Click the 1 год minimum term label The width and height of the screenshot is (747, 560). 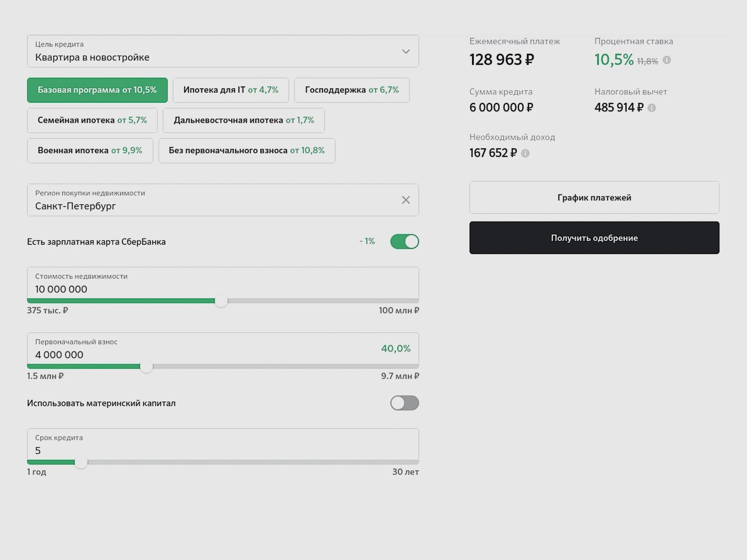click(x=37, y=472)
